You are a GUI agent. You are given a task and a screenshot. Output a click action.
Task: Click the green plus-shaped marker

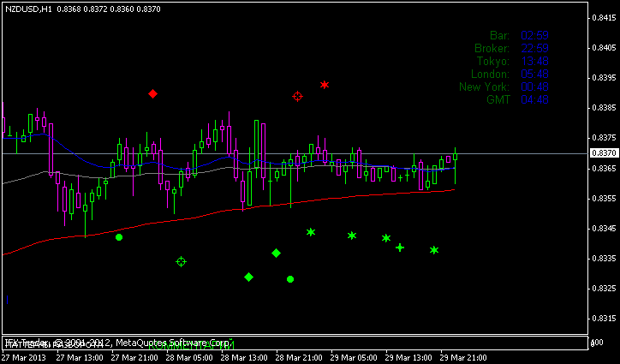(x=400, y=248)
